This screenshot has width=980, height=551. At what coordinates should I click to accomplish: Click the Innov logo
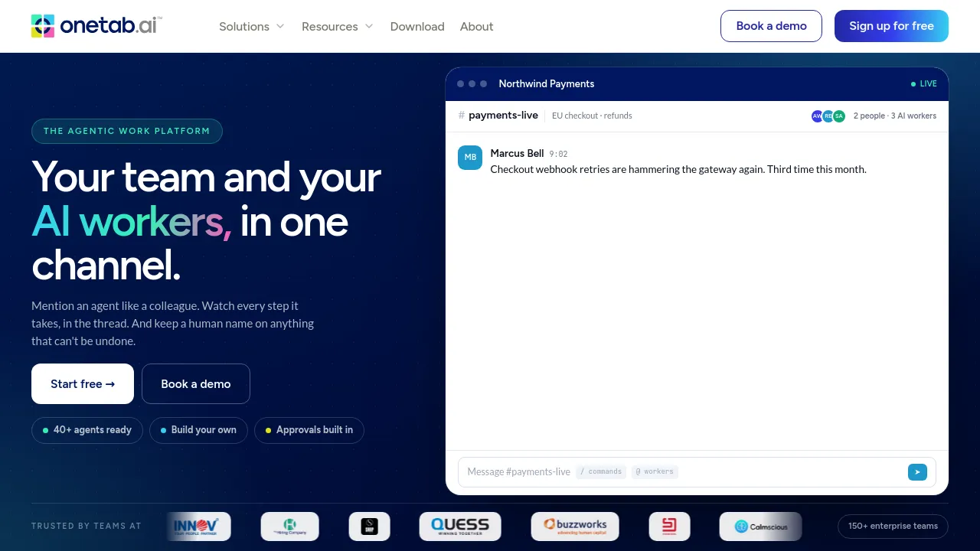[198, 527]
